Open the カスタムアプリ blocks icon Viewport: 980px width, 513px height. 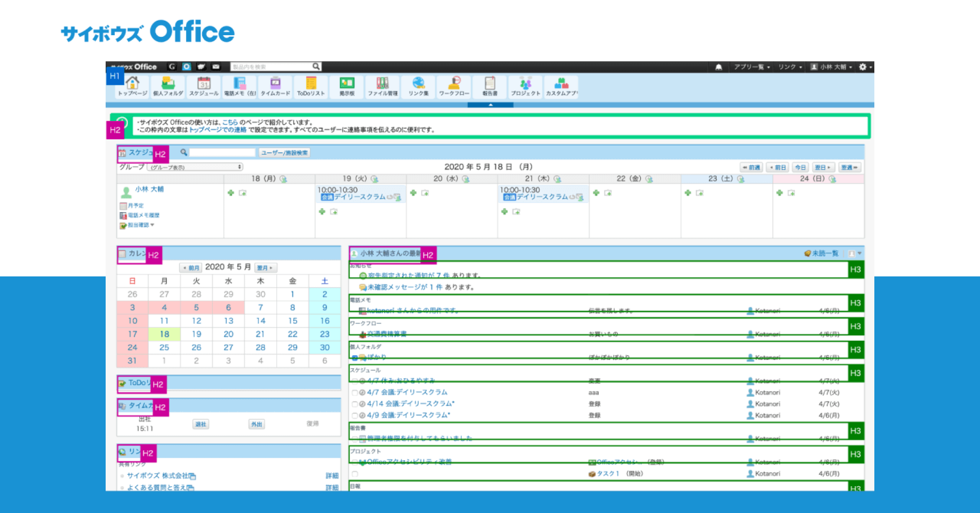click(562, 87)
